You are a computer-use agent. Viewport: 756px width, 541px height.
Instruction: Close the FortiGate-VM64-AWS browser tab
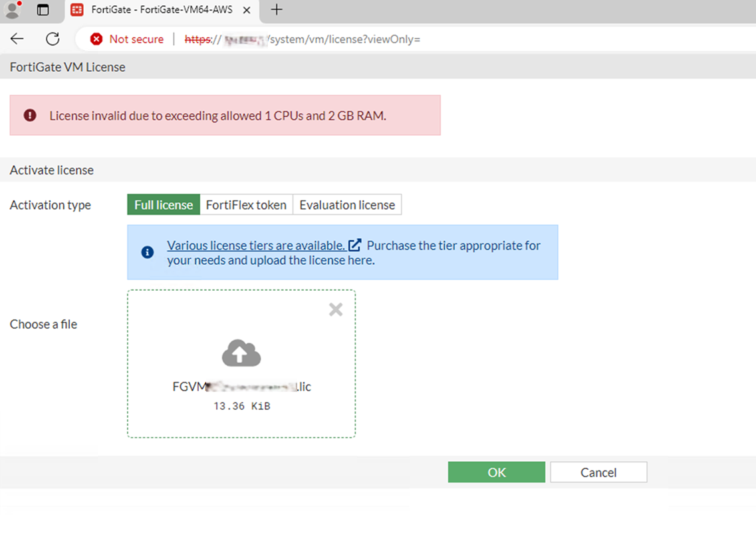click(x=247, y=10)
